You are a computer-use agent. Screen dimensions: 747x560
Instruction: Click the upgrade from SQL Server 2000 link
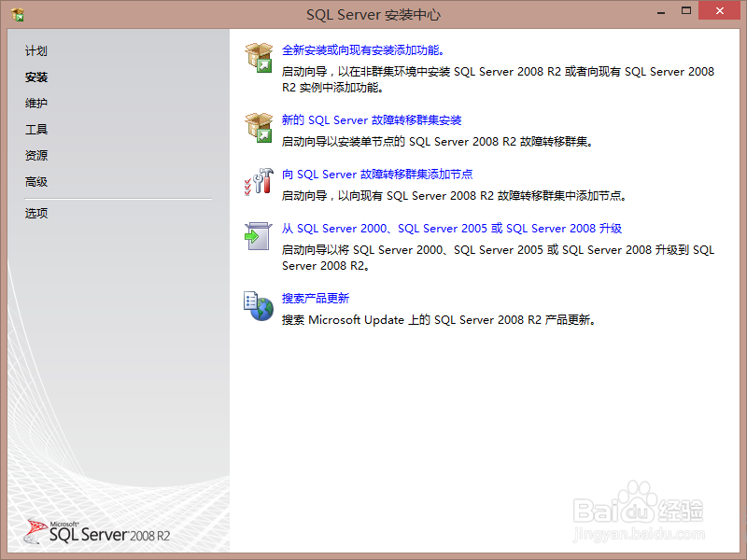(x=452, y=229)
